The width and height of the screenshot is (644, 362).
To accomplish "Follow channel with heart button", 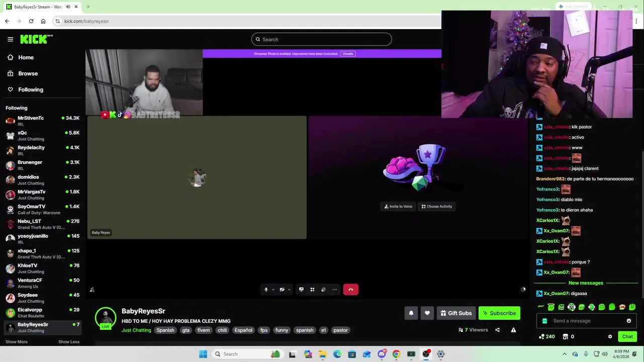I will pyautogui.click(x=427, y=313).
